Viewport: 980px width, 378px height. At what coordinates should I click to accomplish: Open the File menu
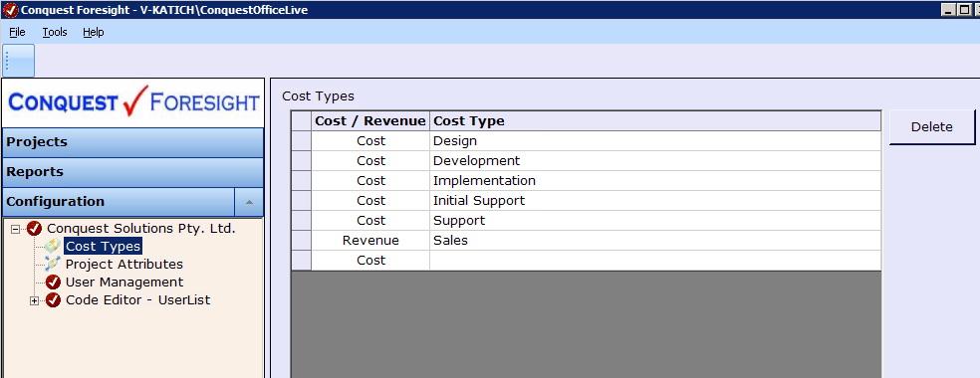pyautogui.click(x=17, y=32)
